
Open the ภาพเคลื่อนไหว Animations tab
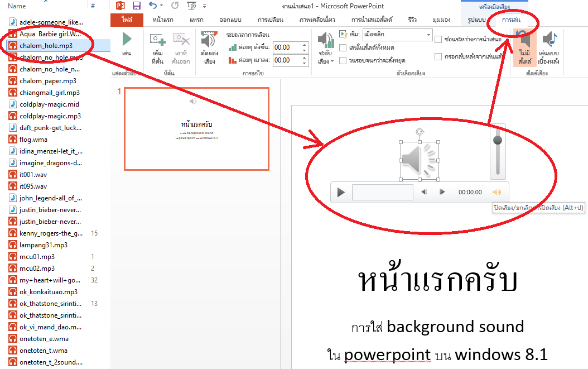pos(317,20)
